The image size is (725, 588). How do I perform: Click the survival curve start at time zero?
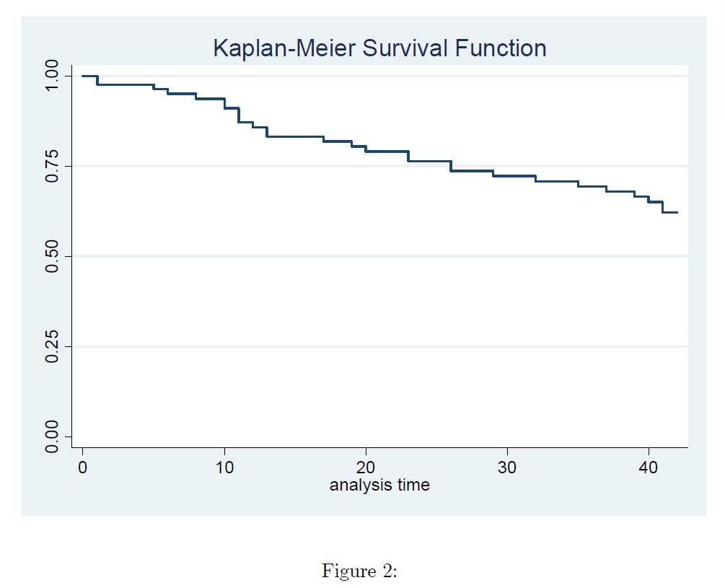84,76
